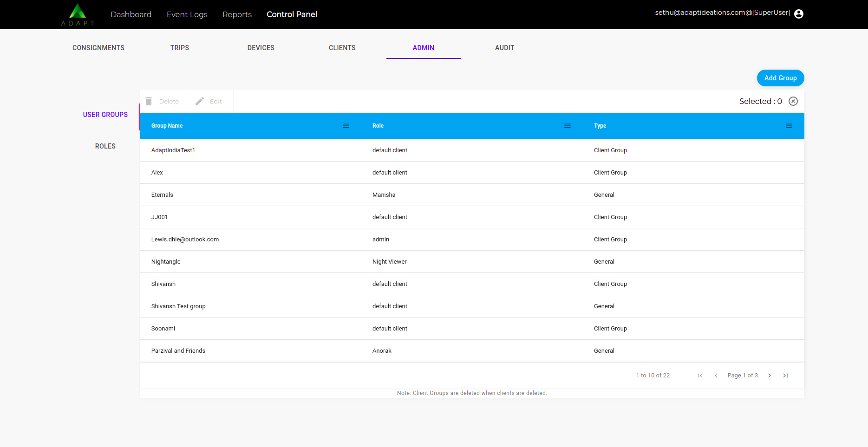Open the user account profile icon
Screen dimensions: 868x447
coord(799,14)
